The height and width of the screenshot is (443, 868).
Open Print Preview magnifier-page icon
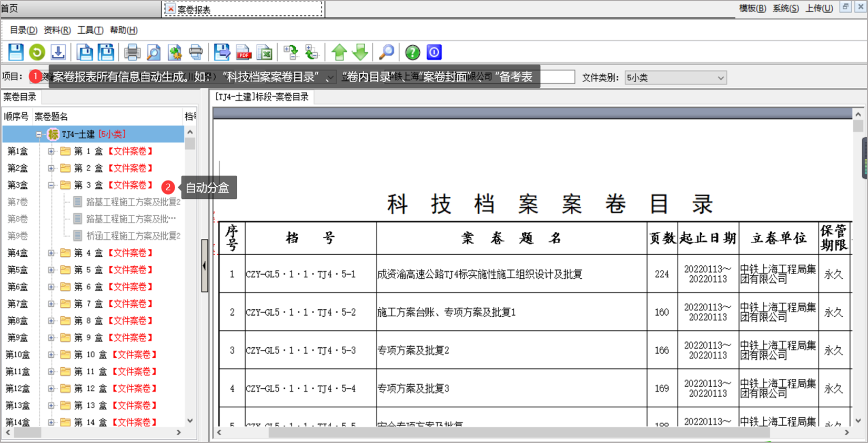tap(153, 52)
